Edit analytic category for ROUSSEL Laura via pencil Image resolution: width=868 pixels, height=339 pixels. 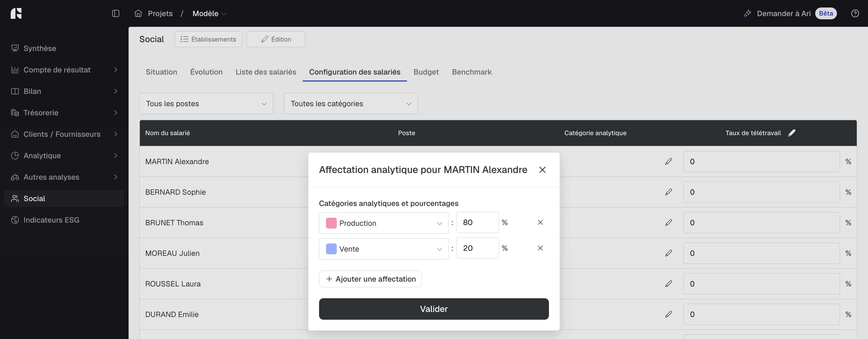[668, 284]
